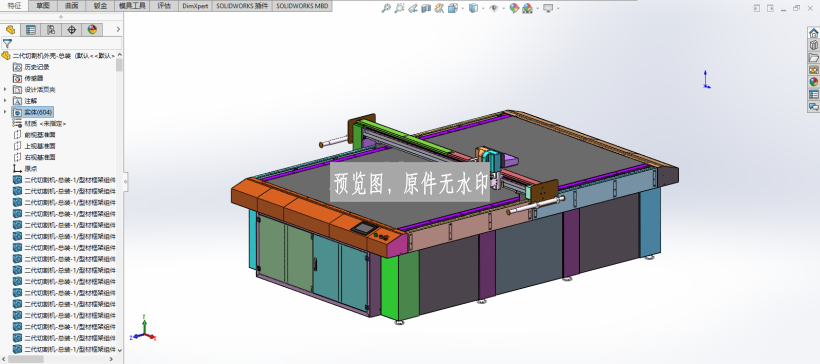Open the Display Style dropdown arrow
The height and width of the screenshot is (364, 820).
click(x=482, y=8)
